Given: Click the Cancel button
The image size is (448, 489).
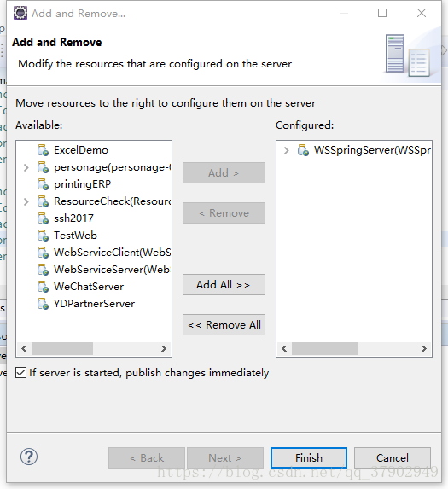Looking at the screenshot, I should (393, 457).
